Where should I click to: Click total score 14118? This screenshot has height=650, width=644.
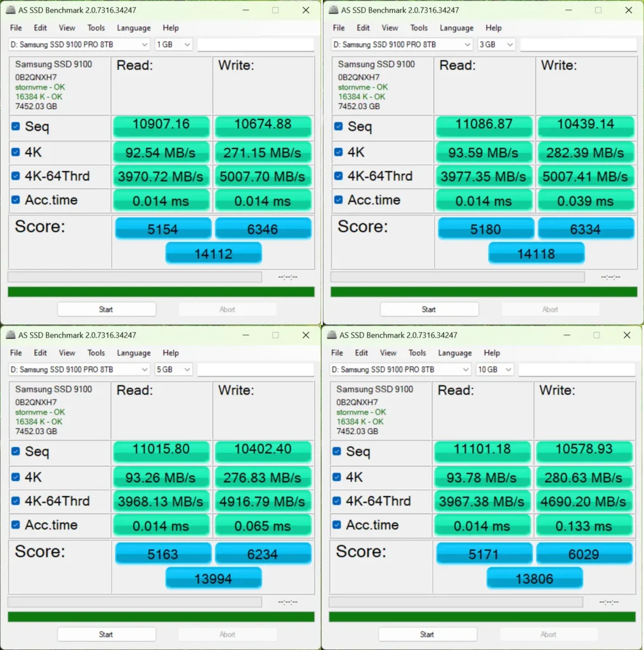point(536,253)
